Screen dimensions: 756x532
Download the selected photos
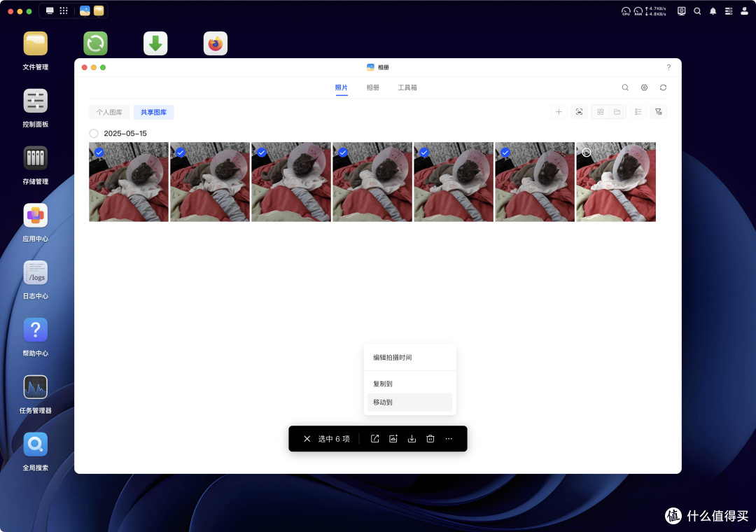coord(412,439)
